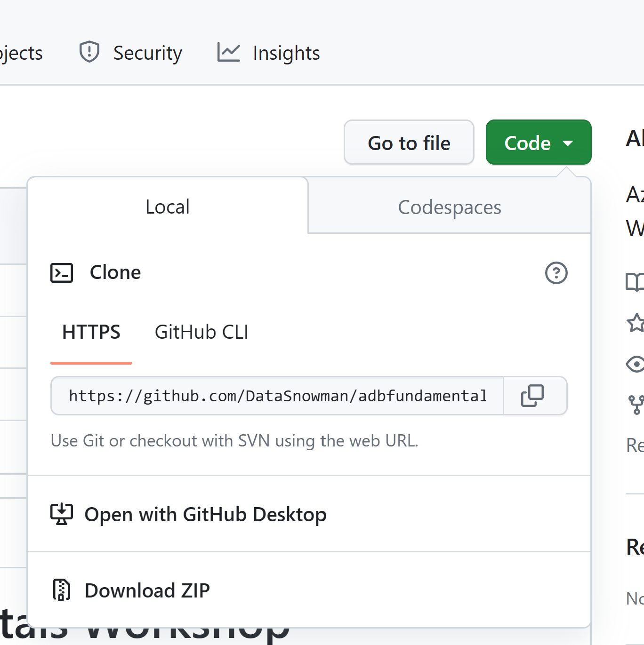Image resolution: width=644 pixels, height=645 pixels.
Task: Click the Security shield icon
Action: pos(89,52)
